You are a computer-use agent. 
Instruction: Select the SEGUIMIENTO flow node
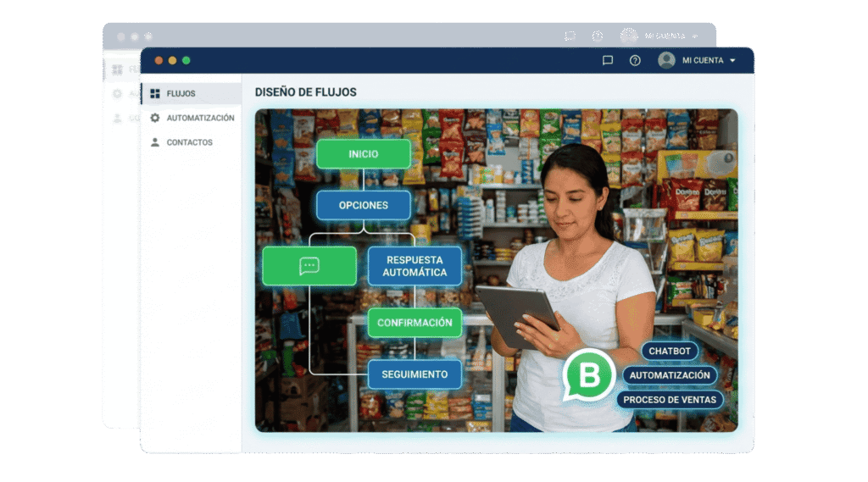pyautogui.click(x=415, y=374)
